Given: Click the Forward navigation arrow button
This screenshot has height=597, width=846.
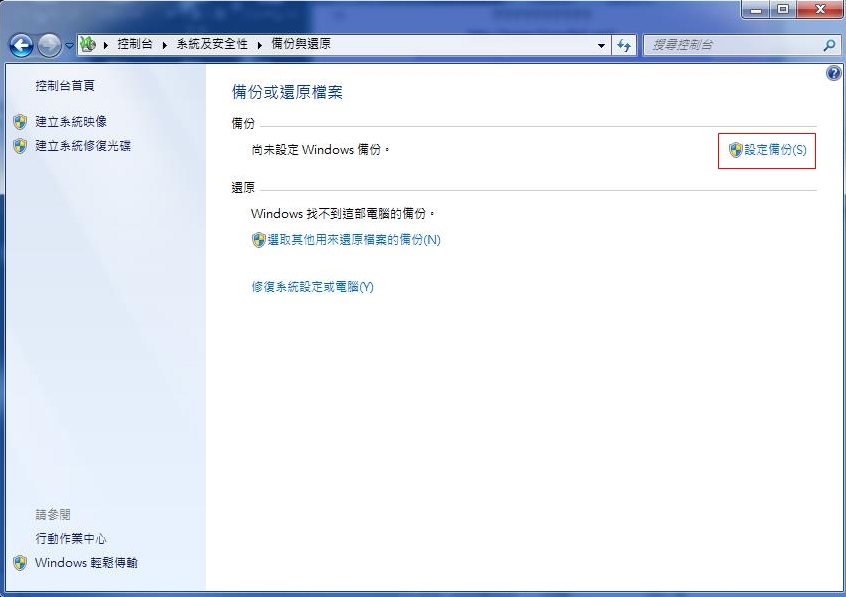Looking at the screenshot, I should pyautogui.click(x=50, y=45).
